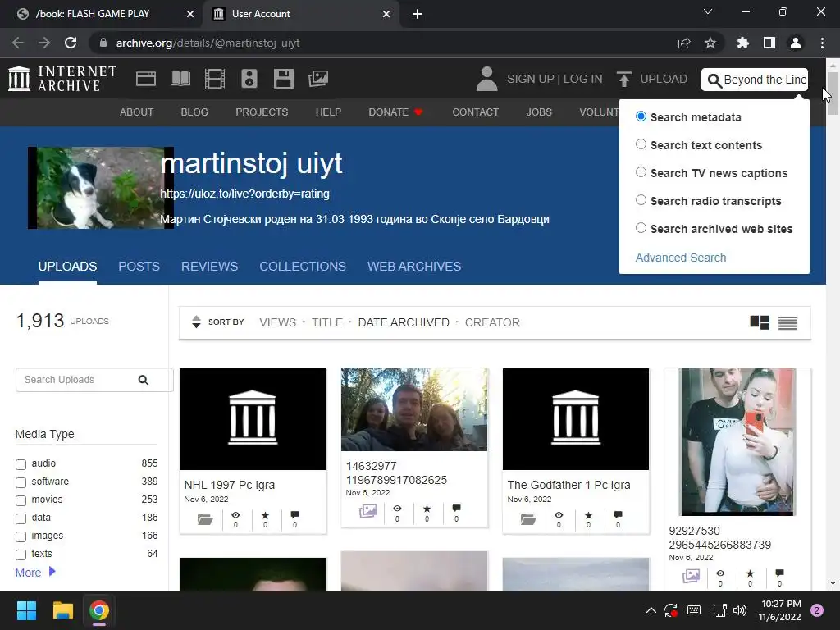Switch to the UPLOADS tab

pos(67,267)
